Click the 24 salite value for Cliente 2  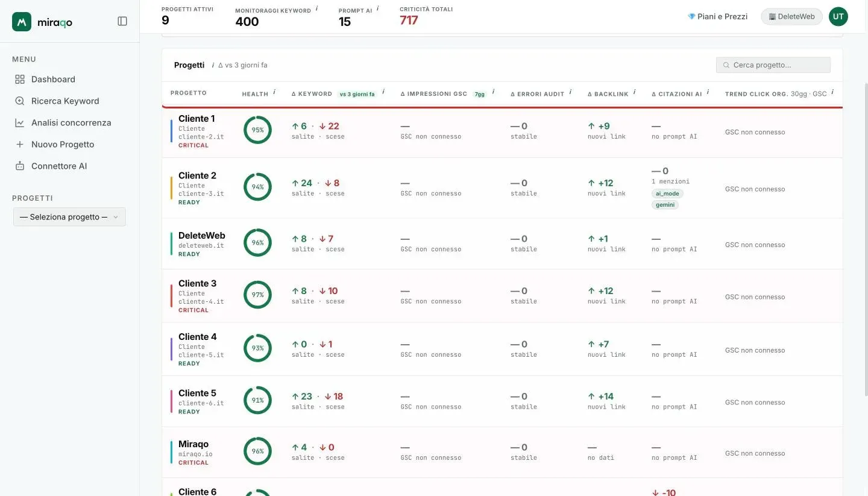pos(306,183)
